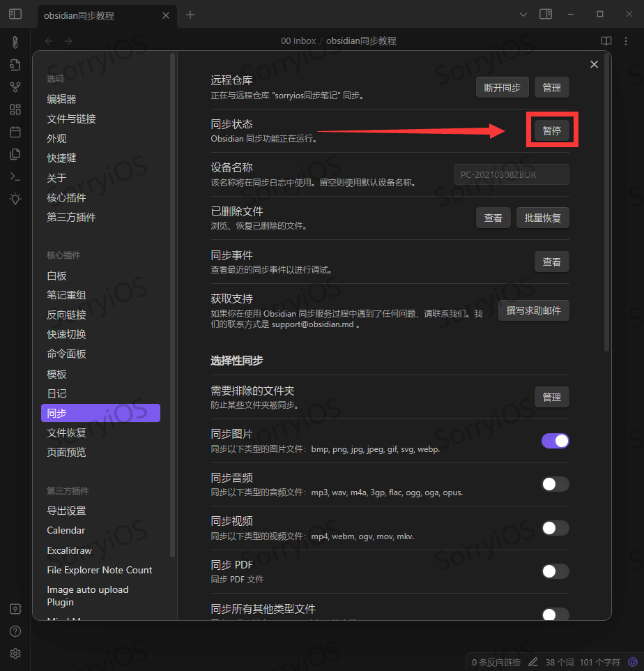The image size is (644, 671).
Task: Open the more options menu top right
Action: (626, 40)
